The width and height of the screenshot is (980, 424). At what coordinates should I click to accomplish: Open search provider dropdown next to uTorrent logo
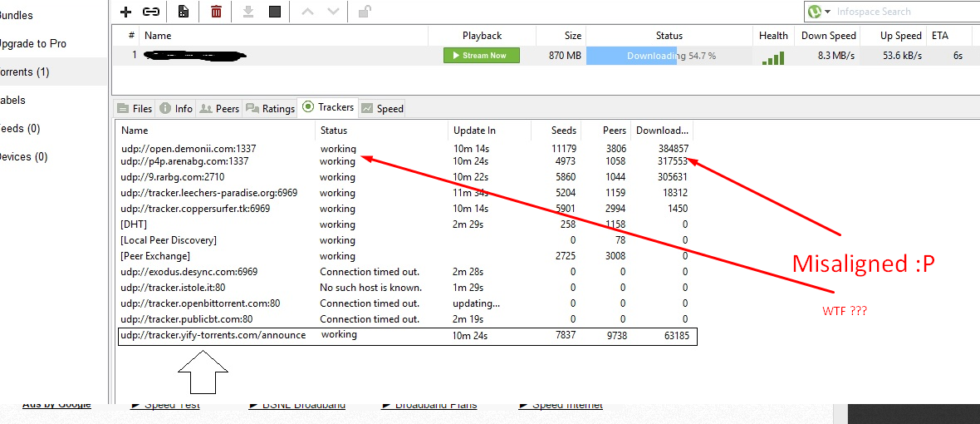[x=828, y=12]
